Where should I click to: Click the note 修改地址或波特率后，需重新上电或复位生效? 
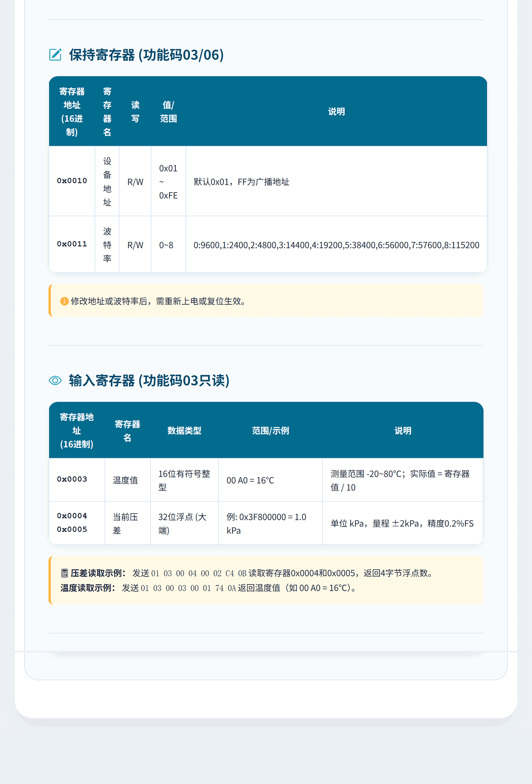tap(158, 301)
